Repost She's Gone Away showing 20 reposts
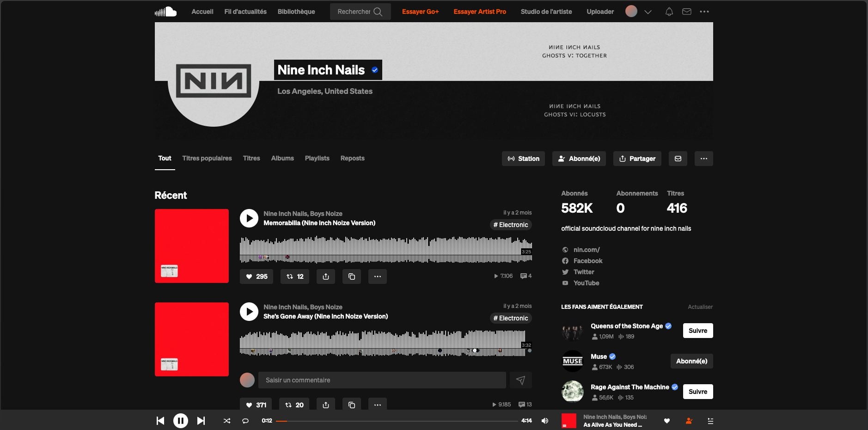 294,405
